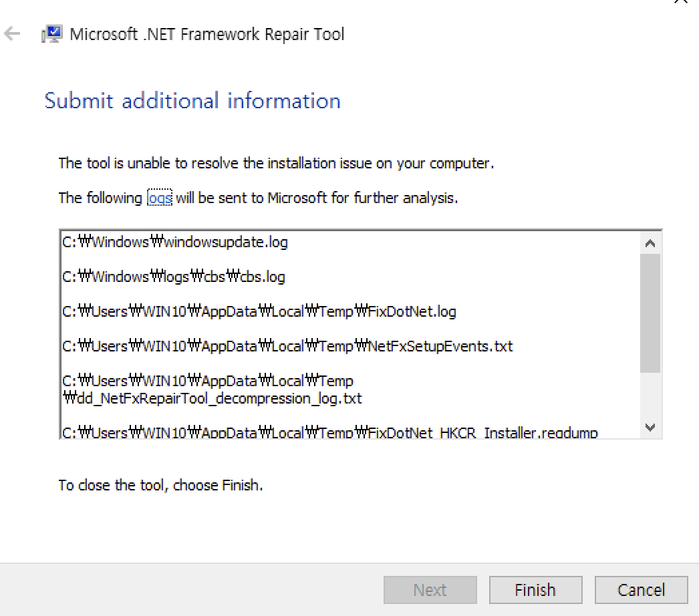The image size is (699, 616).
Task: Select the cbs.log path line
Action: coord(173,277)
